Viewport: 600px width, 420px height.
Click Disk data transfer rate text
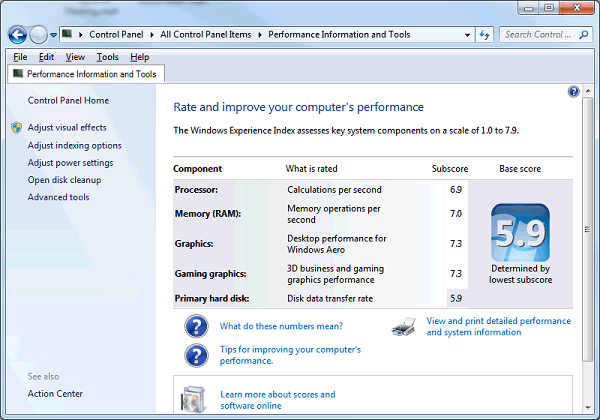(x=330, y=298)
